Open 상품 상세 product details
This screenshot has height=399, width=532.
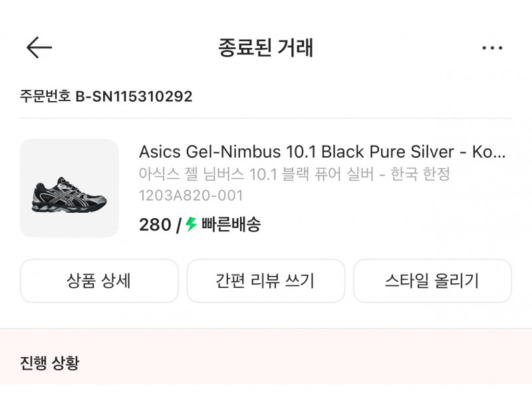click(99, 281)
